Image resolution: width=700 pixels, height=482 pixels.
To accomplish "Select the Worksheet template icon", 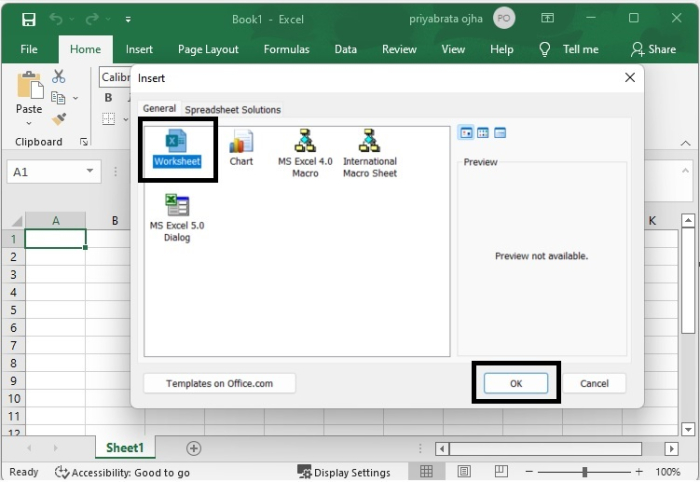I will (176, 142).
